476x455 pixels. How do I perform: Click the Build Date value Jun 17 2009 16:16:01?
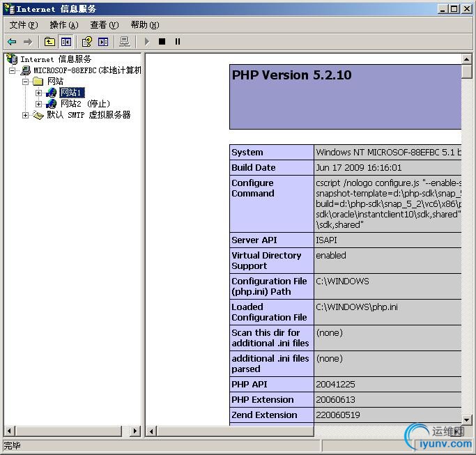(x=358, y=167)
